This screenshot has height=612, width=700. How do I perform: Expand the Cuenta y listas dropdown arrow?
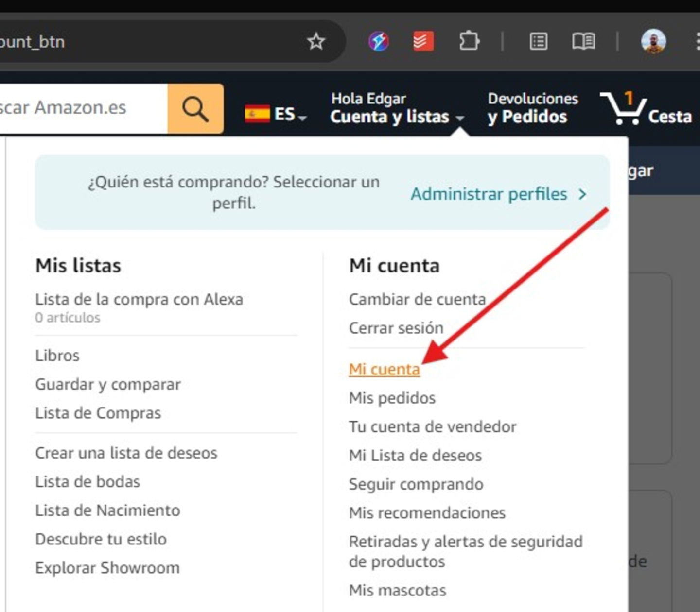coord(459,118)
